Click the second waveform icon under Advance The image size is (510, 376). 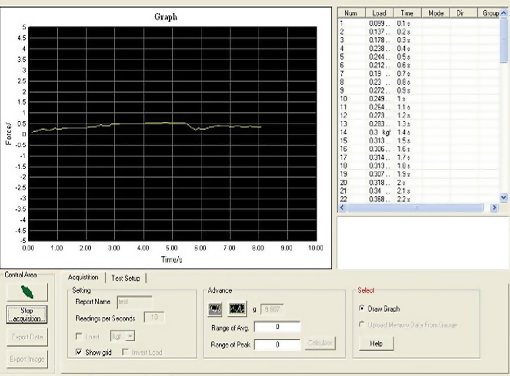[x=237, y=309]
